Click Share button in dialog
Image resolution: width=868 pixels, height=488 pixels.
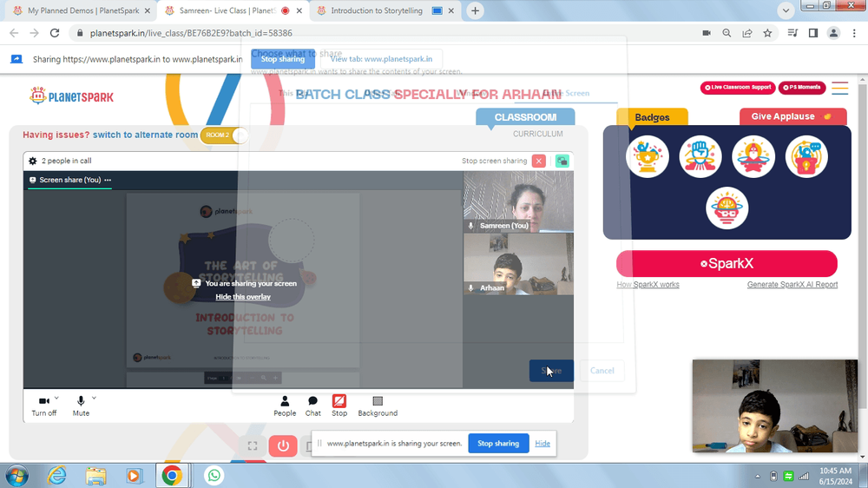coord(551,371)
